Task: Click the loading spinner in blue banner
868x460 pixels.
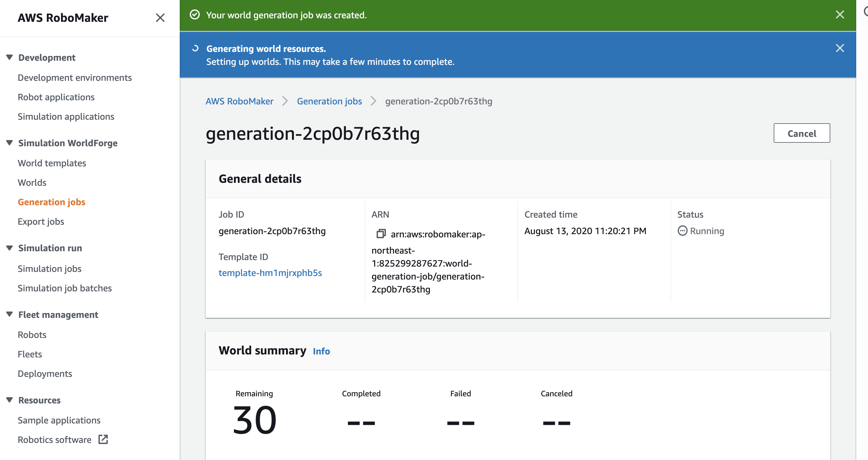Action: (x=195, y=49)
